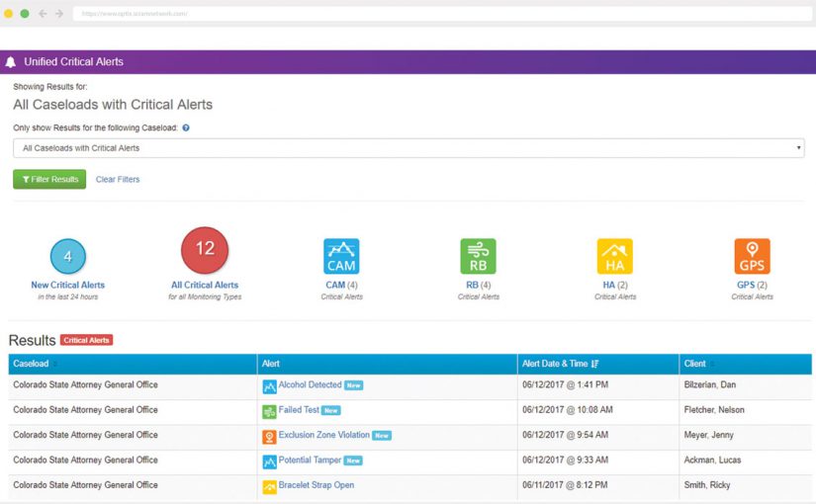Click the browser back arrow

pos(43,14)
